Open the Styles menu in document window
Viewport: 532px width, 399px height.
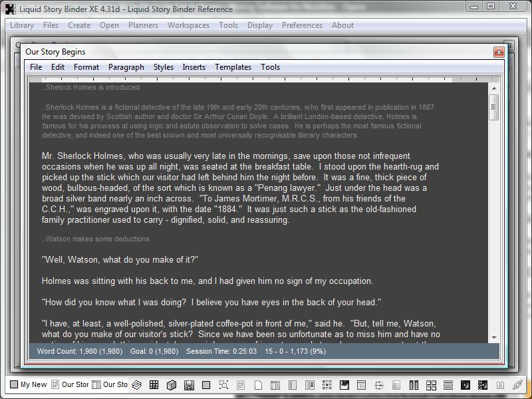(163, 67)
